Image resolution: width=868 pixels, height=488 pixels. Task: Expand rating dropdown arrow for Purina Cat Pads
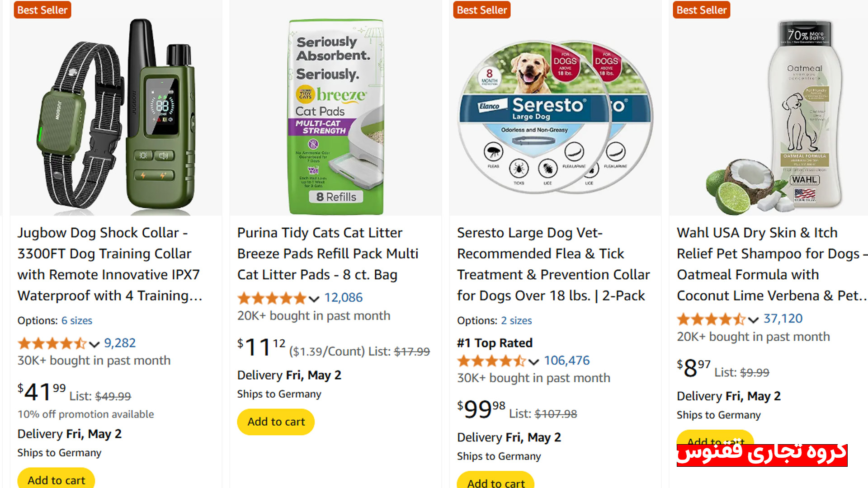pyautogui.click(x=314, y=299)
